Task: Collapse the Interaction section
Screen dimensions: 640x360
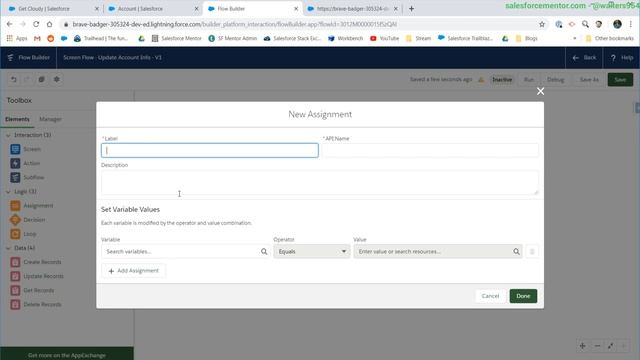Action: tap(8, 135)
